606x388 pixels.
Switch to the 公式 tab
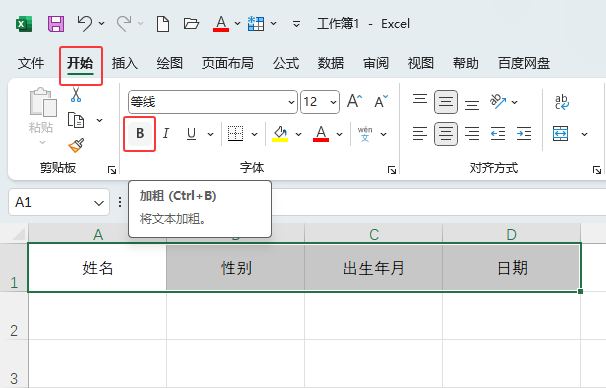pyautogui.click(x=286, y=63)
